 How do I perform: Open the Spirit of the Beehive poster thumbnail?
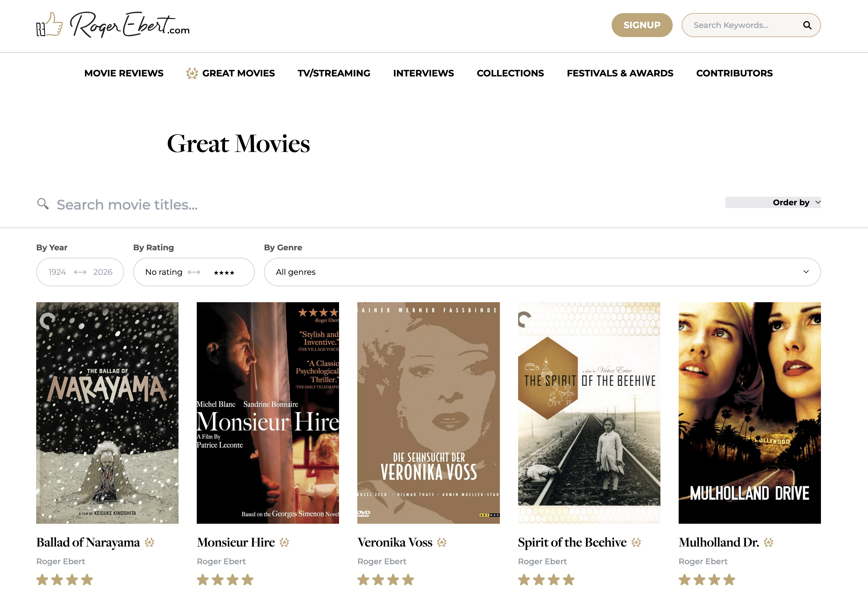point(589,413)
